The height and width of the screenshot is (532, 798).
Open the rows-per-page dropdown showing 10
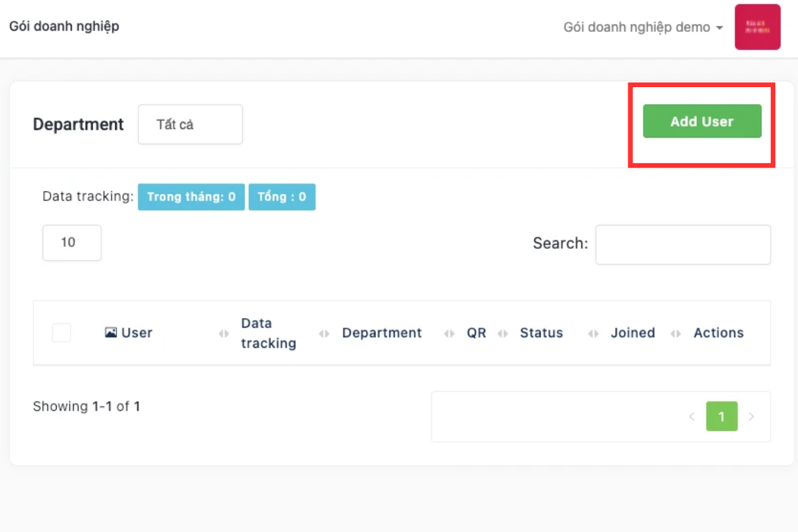pos(72,243)
